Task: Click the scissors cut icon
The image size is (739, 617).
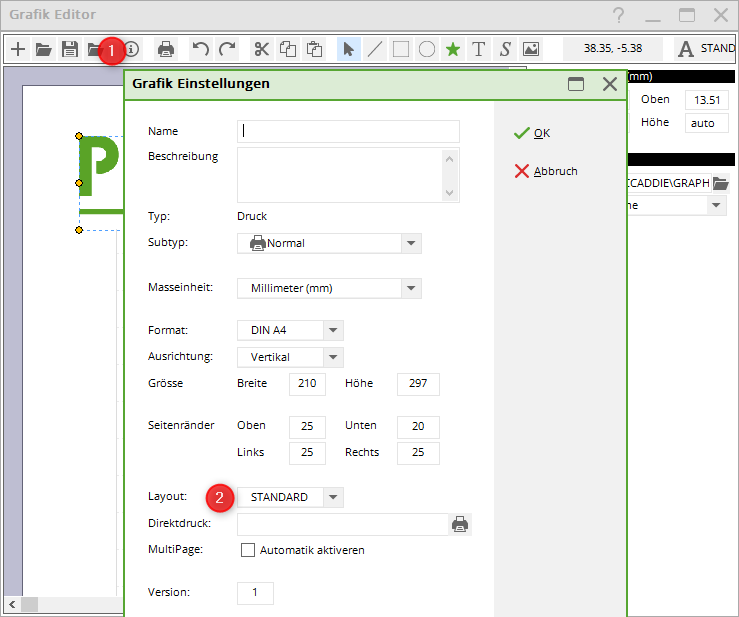Action: tap(261, 49)
